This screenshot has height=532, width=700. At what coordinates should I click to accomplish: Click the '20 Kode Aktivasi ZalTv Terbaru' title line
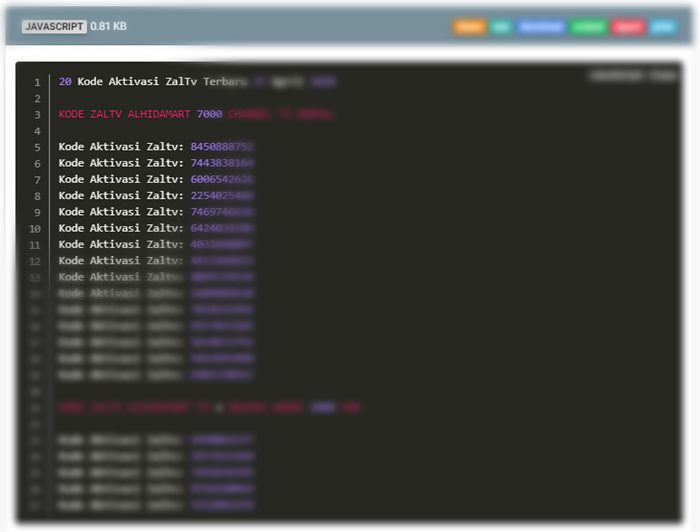(197, 82)
